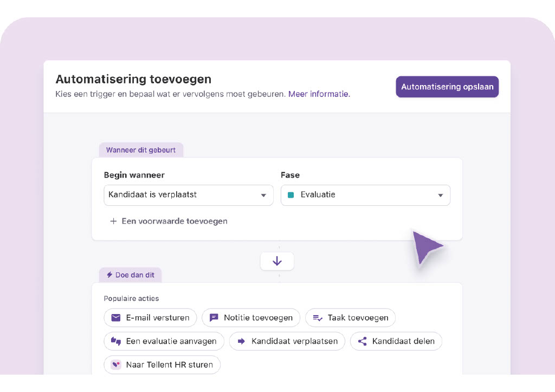Switch to the Doe dan dit section
This screenshot has width=555, height=392.
(130, 275)
